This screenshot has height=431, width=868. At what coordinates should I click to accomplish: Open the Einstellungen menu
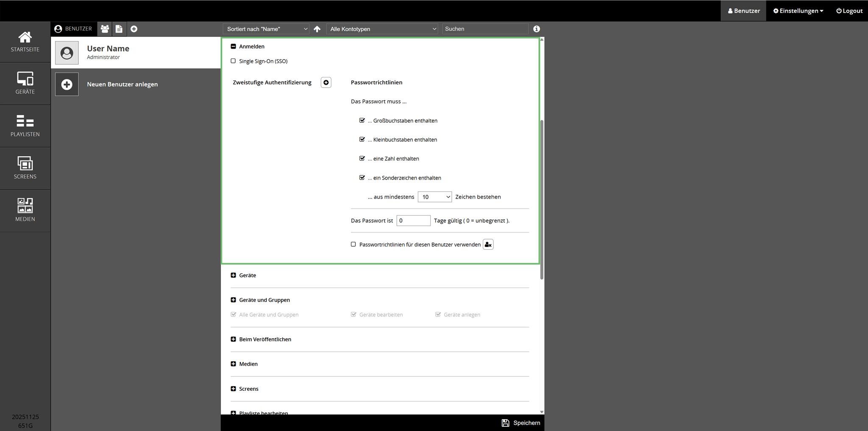798,11
